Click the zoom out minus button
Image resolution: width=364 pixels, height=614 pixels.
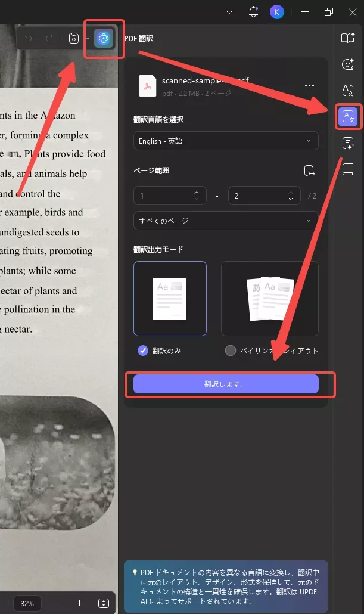pyautogui.click(x=55, y=603)
